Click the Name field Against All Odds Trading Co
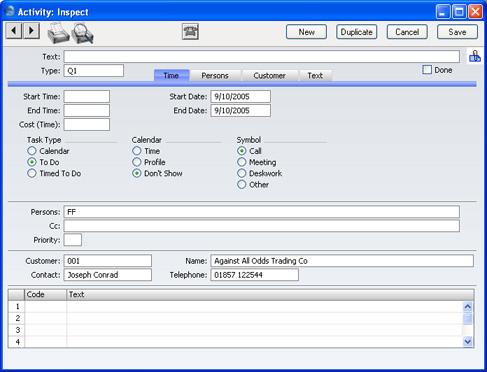This screenshot has width=487, height=372. tap(342, 261)
